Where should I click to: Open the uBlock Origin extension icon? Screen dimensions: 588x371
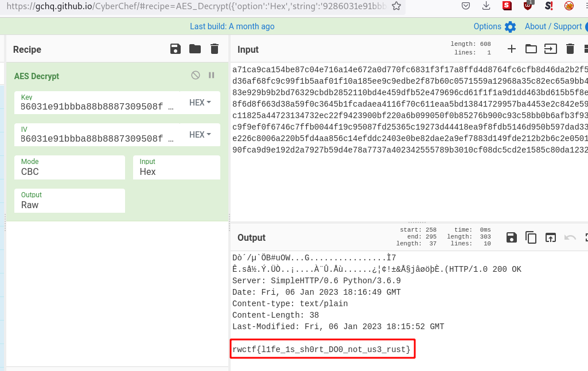(528, 6)
